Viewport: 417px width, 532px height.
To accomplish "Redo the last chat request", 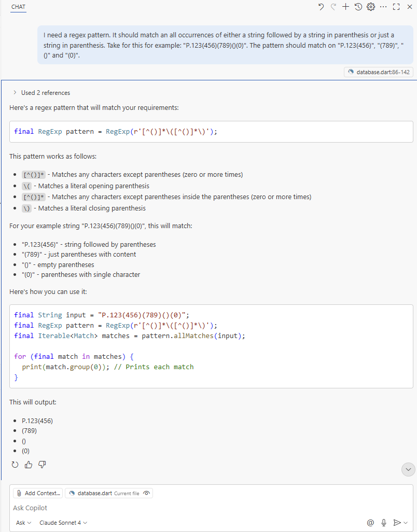I will point(333,7).
